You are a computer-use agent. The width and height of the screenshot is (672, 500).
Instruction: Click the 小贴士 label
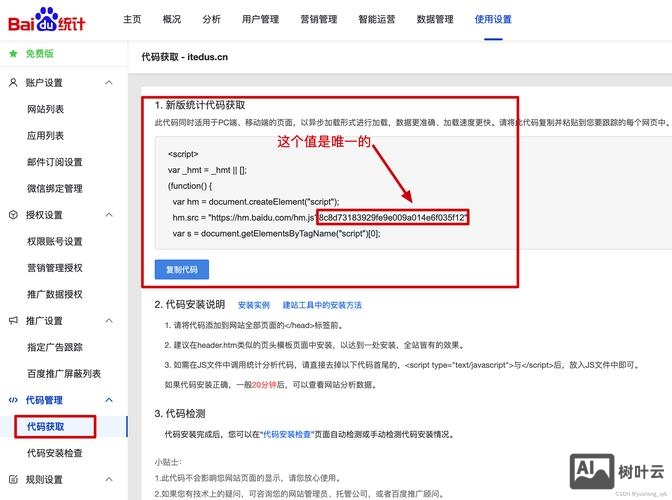[168, 462]
